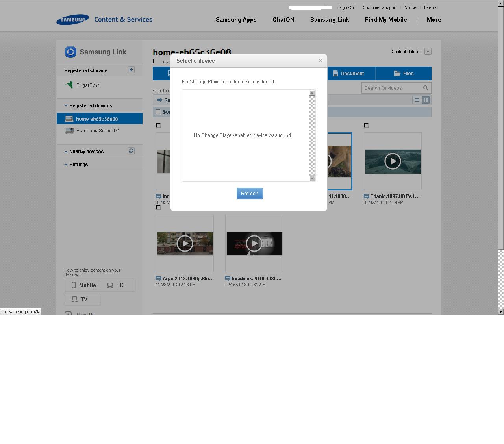Image resolution: width=504 pixels, height=444 pixels.
Task: Collapse the Content details panel arrow
Action: pyautogui.click(x=428, y=51)
